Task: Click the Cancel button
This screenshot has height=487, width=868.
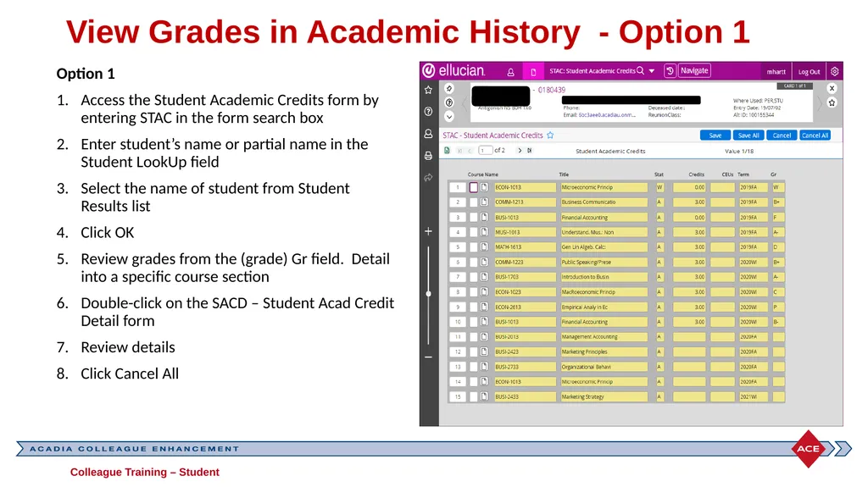Action: click(x=782, y=136)
